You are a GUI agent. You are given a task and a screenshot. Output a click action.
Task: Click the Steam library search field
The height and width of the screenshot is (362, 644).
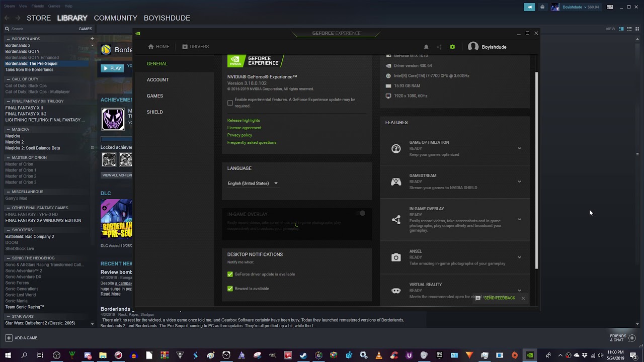tap(40, 29)
